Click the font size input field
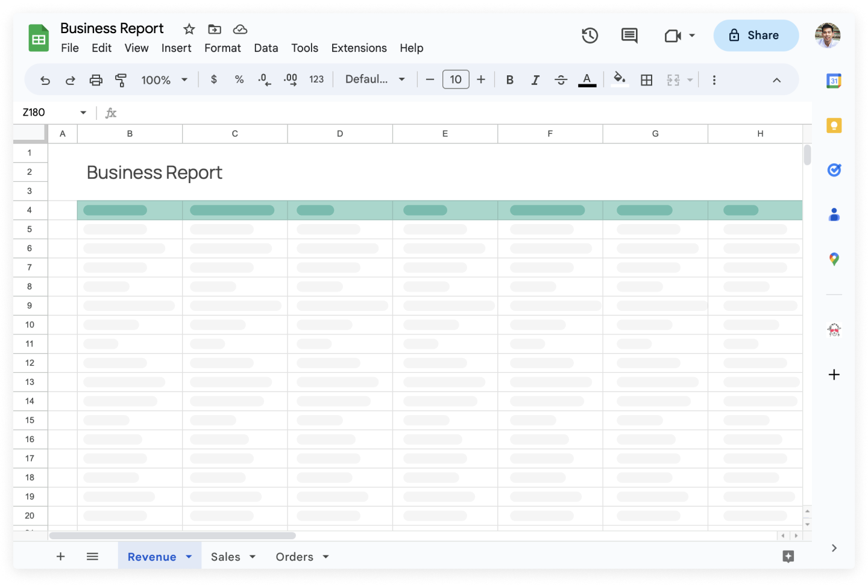This screenshot has width=868, height=588. click(x=456, y=80)
